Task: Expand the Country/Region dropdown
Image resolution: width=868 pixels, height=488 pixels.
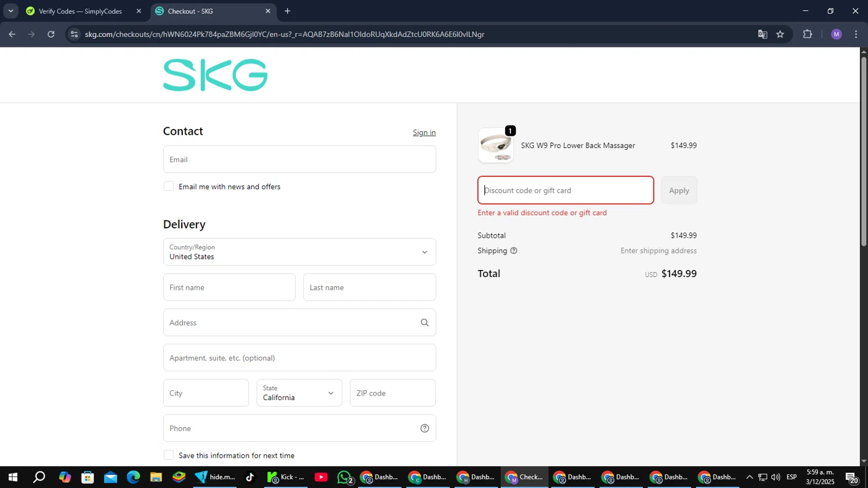Action: (299, 252)
